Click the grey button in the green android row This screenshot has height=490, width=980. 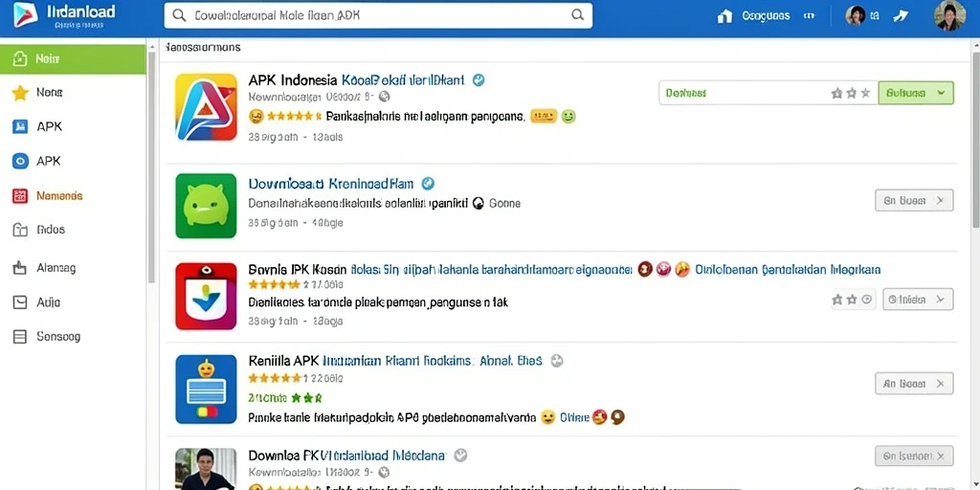coord(914,201)
